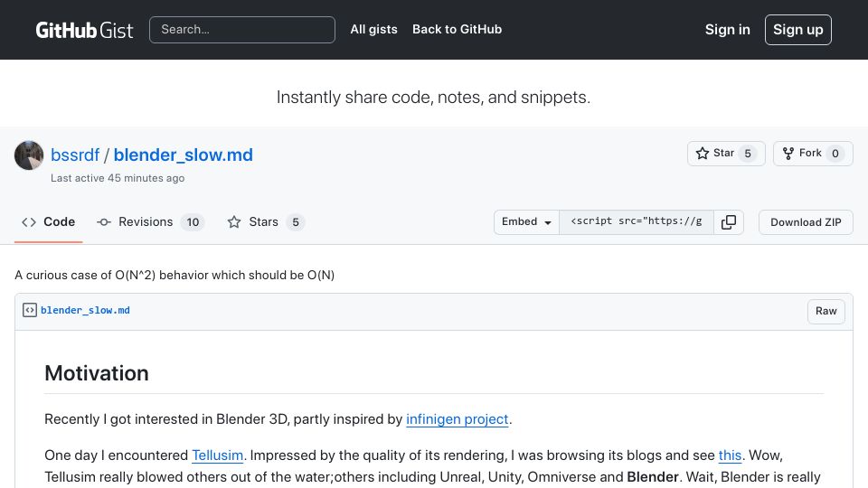The image size is (868, 488).
Task: Star this gist with the Star button
Action: (726, 154)
